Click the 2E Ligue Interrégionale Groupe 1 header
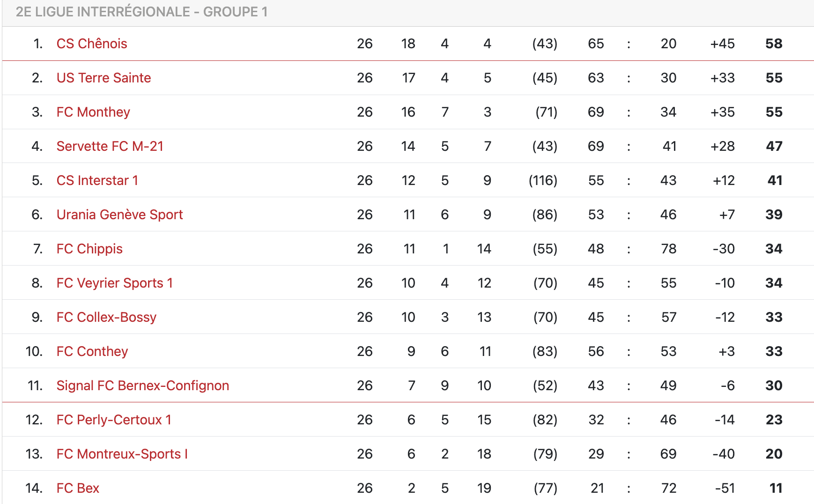Image resolution: width=814 pixels, height=504 pixels. click(141, 12)
